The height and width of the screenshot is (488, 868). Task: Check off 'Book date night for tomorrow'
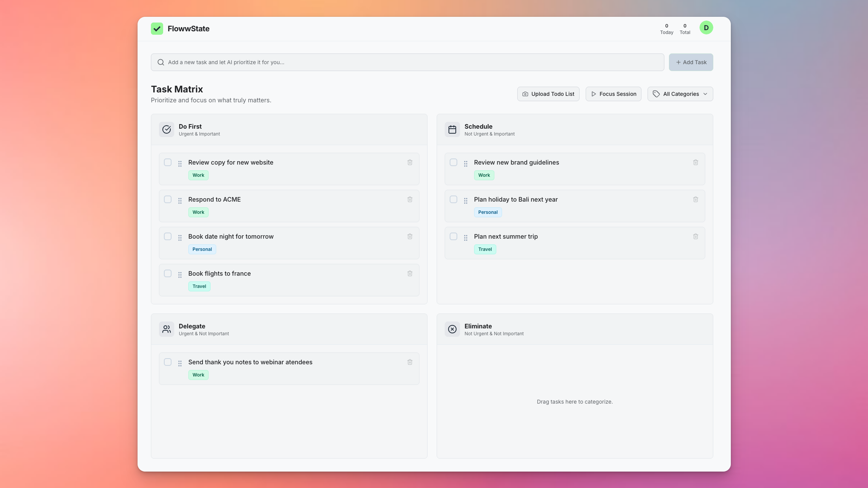click(168, 236)
